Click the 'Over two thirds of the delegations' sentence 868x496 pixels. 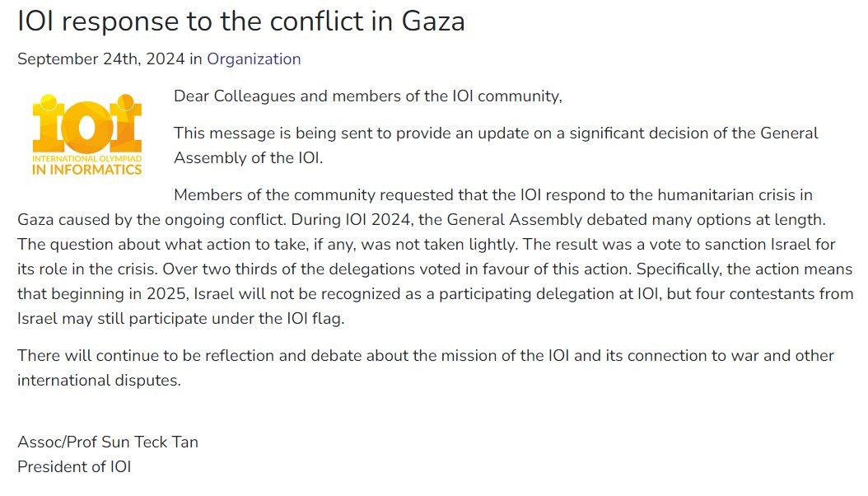tap(397, 269)
